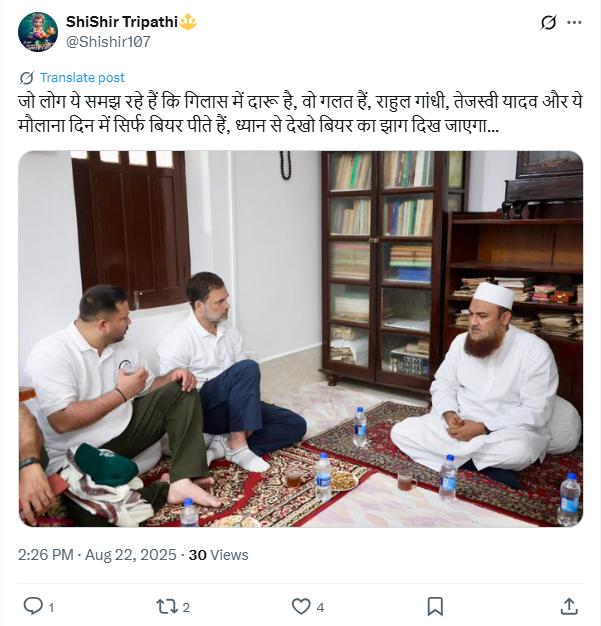The height and width of the screenshot is (626, 601).
Task: Click the trident emoji beside the username
Action: click(189, 22)
